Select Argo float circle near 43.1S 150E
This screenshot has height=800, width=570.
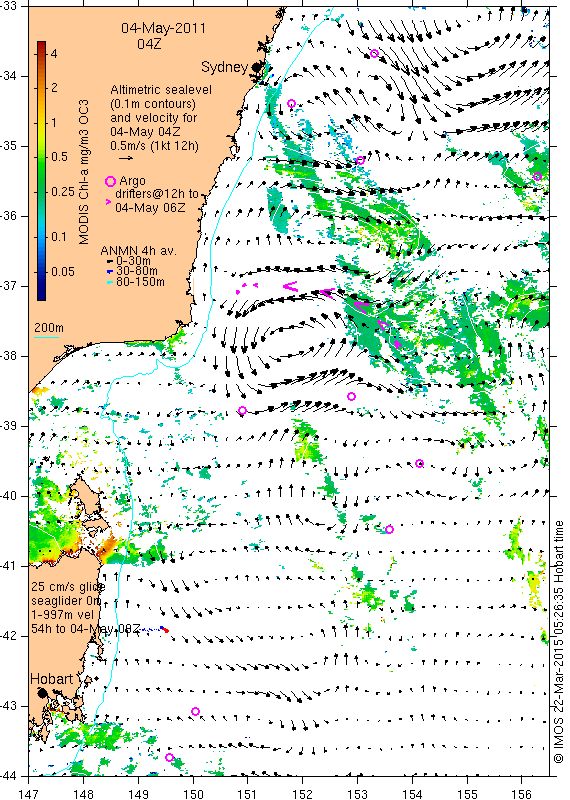[195, 711]
